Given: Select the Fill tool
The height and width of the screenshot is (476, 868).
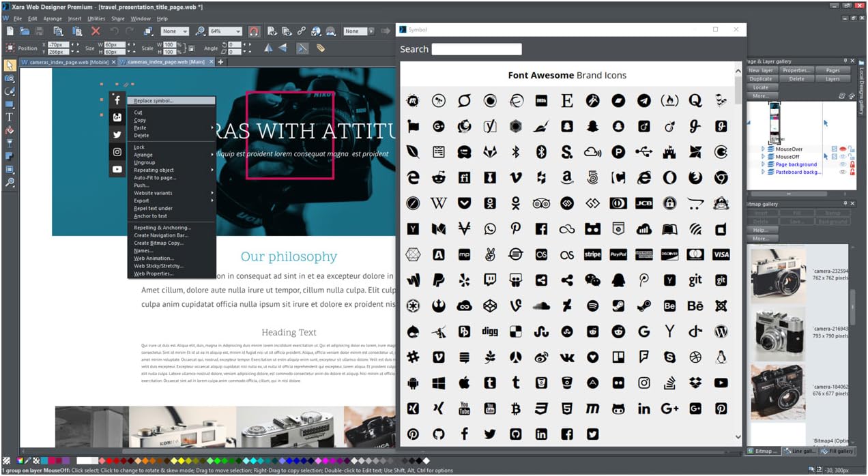Looking at the screenshot, I should [10, 130].
